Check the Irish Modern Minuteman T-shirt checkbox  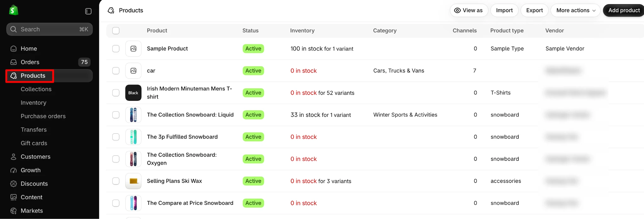[x=116, y=93]
